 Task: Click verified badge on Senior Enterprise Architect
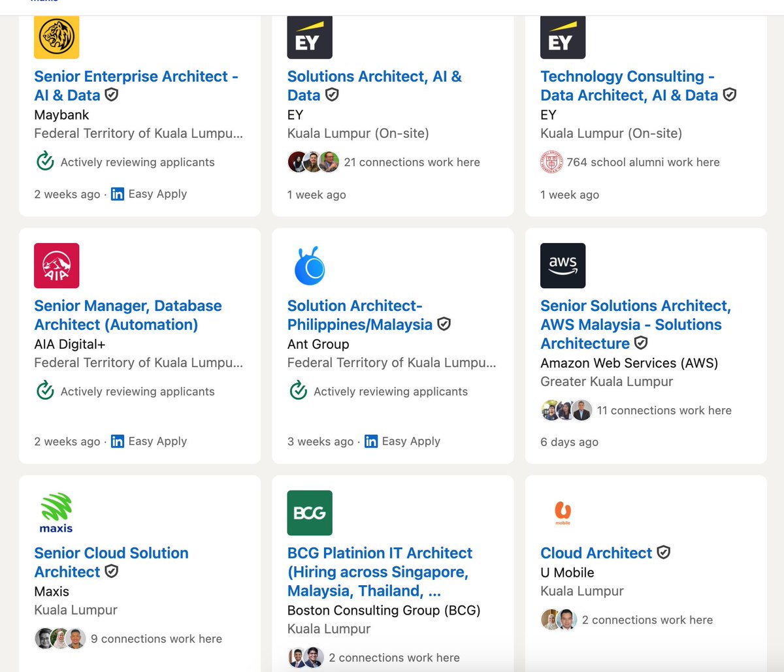112,95
